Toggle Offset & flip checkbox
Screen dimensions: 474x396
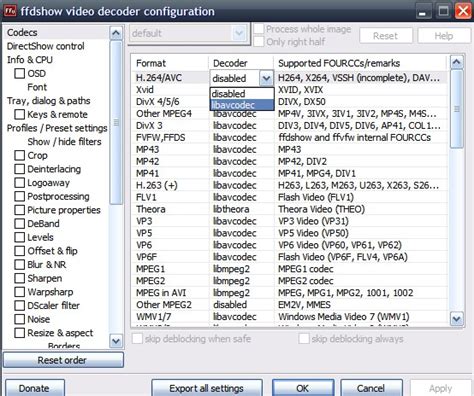click(20, 251)
